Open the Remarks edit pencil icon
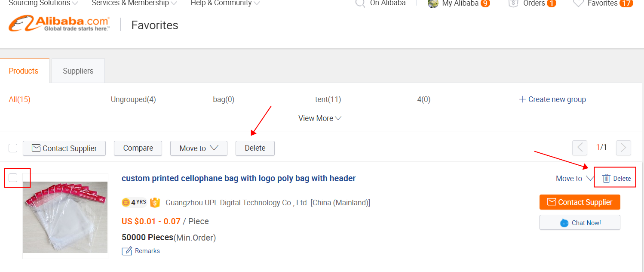The width and height of the screenshot is (644, 272). pos(126,251)
